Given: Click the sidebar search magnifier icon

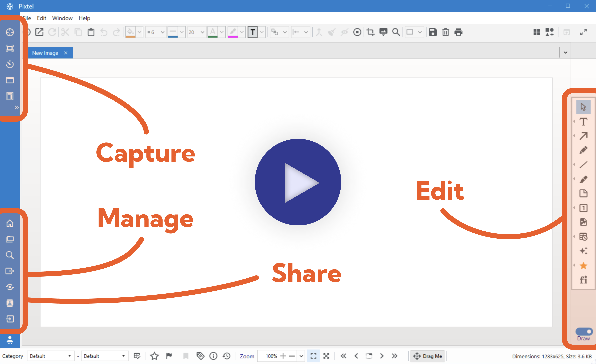Looking at the screenshot, I should 10,255.
